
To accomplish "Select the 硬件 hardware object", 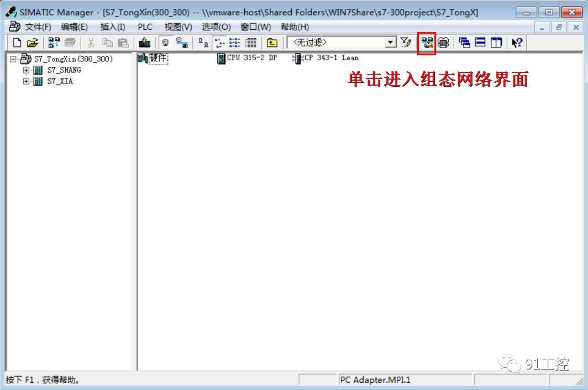I will coord(158,58).
